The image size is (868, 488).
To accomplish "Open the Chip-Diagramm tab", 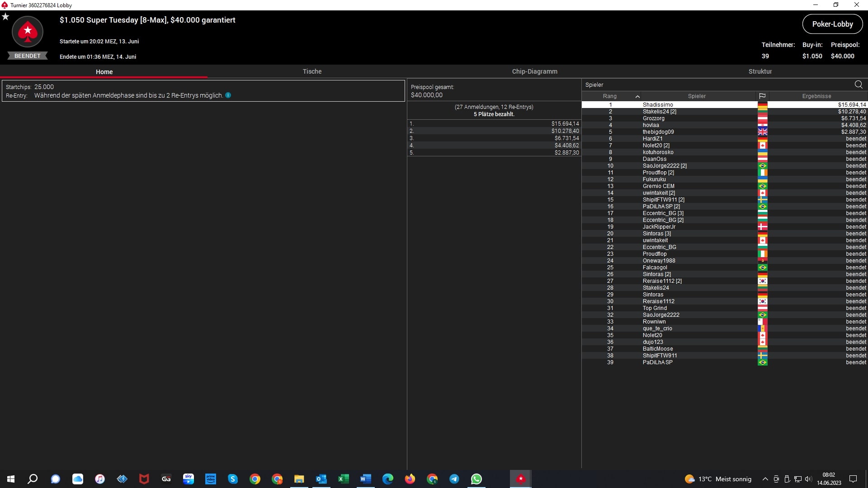I will pos(534,71).
